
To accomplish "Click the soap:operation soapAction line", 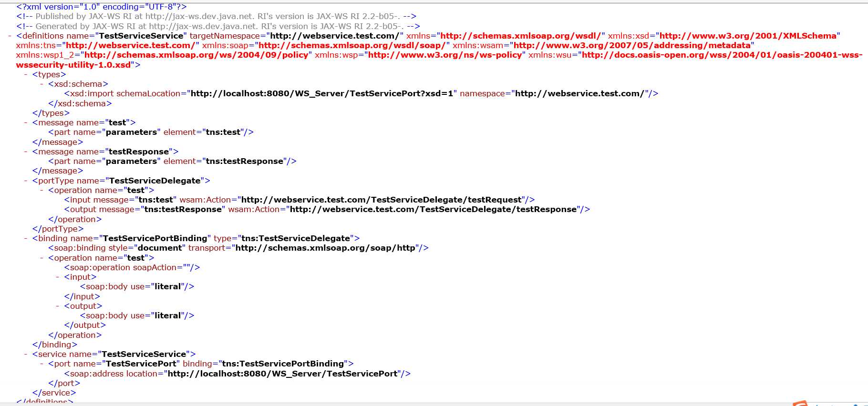I will pos(132,267).
